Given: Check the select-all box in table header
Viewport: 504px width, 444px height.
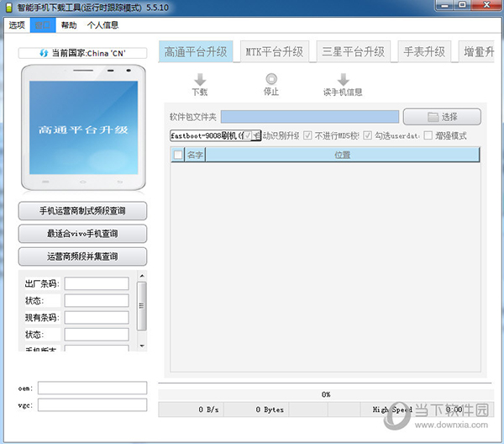Looking at the screenshot, I should point(177,155).
